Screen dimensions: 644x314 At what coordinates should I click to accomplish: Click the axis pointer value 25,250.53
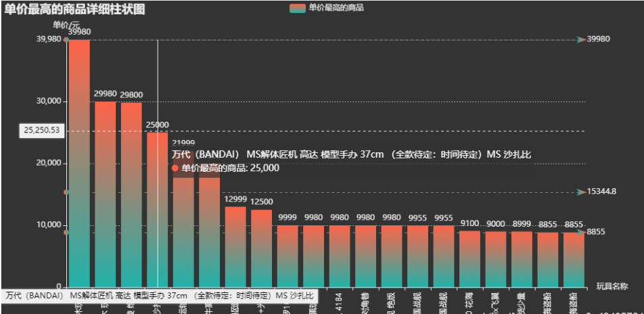tap(42, 131)
